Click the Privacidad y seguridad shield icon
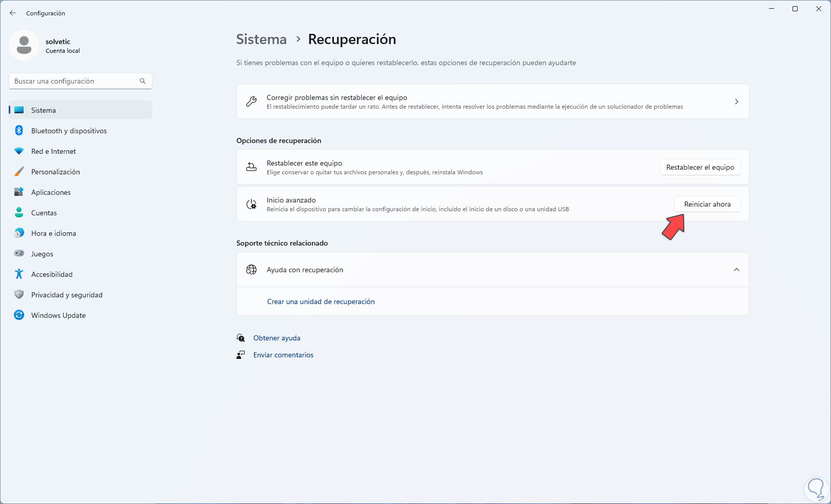831x504 pixels. click(x=19, y=295)
